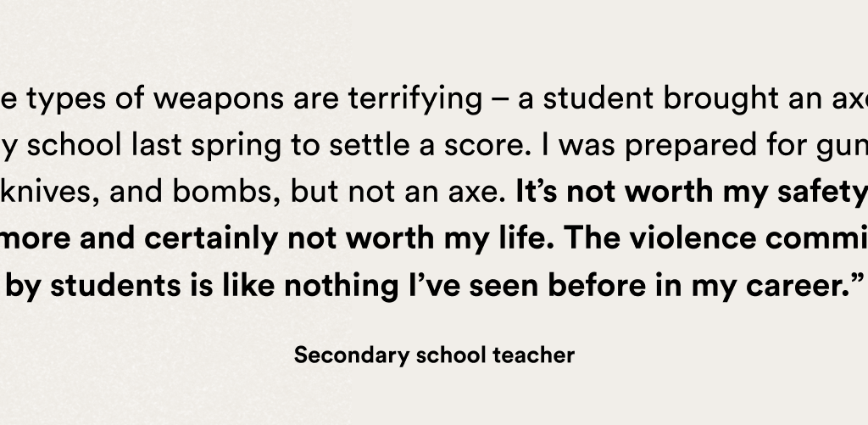The height and width of the screenshot is (425, 868).
Task: Select the bold word "career." ending the quote
Action: tap(798, 287)
